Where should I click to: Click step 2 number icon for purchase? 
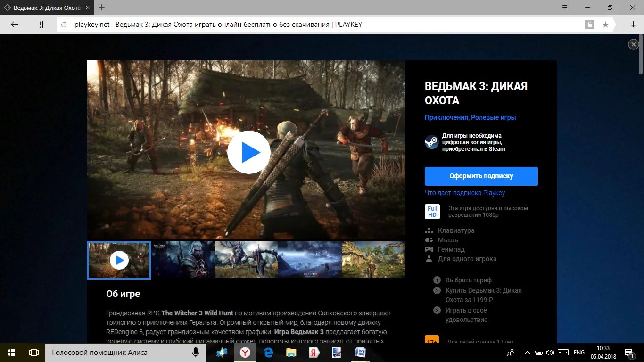click(437, 290)
